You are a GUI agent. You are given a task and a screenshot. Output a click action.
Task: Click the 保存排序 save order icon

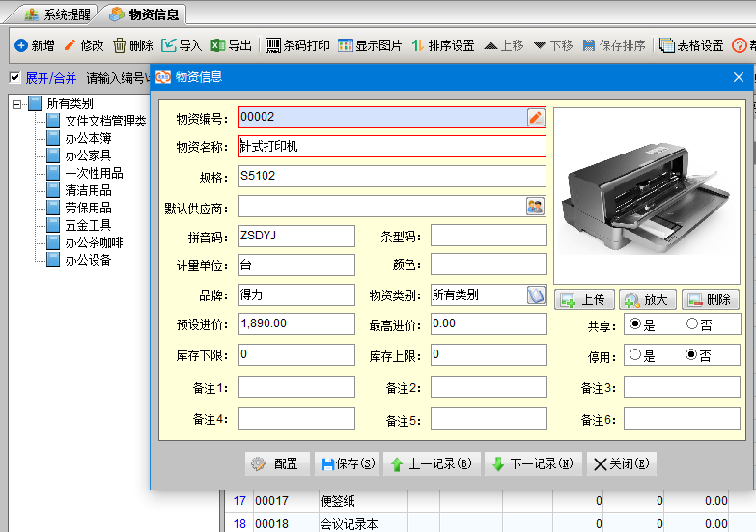589,45
